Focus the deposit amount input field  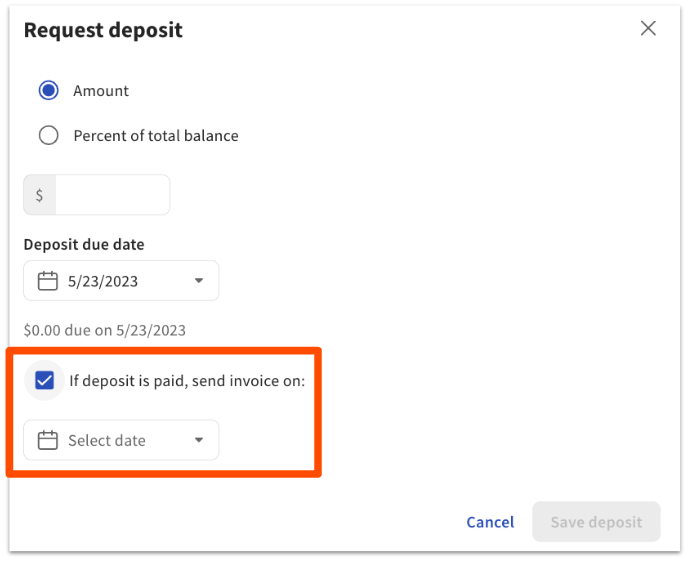click(x=112, y=195)
